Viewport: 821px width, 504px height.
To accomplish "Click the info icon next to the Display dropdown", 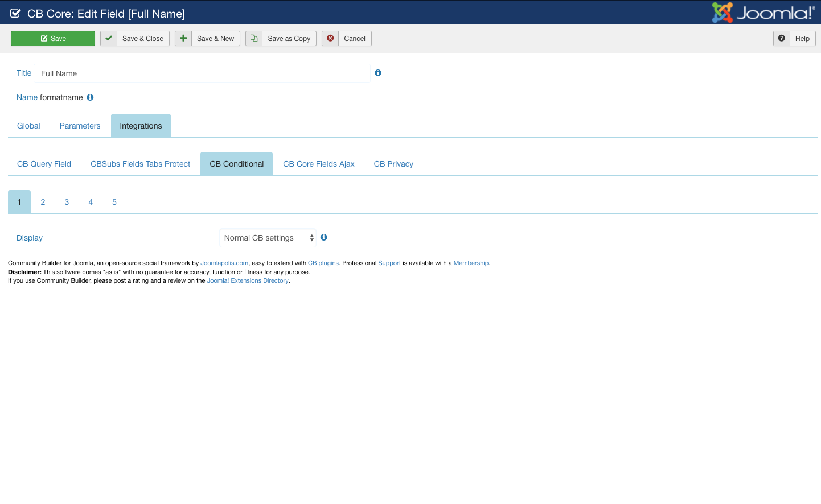I will click(324, 237).
